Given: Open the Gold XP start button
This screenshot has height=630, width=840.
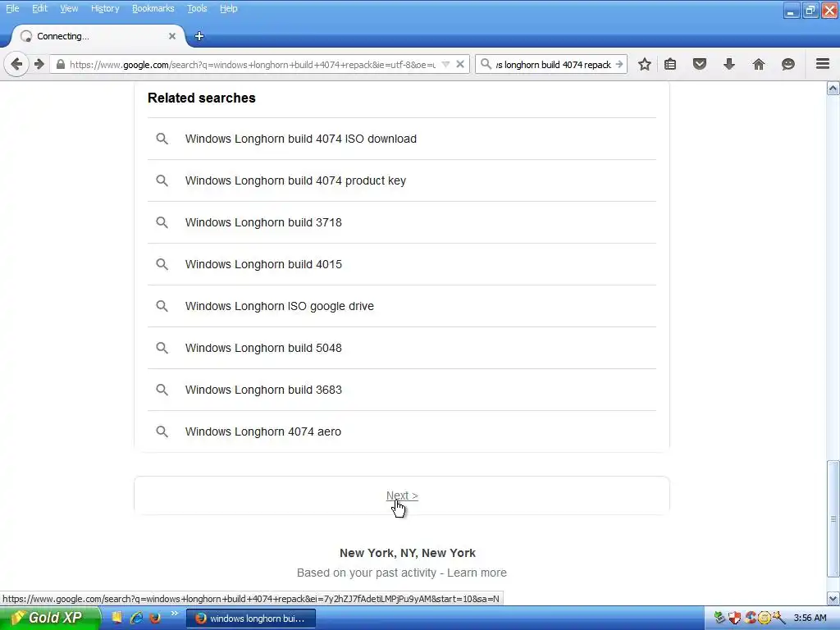Looking at the screenshot, I should click(x=50, y=618).
